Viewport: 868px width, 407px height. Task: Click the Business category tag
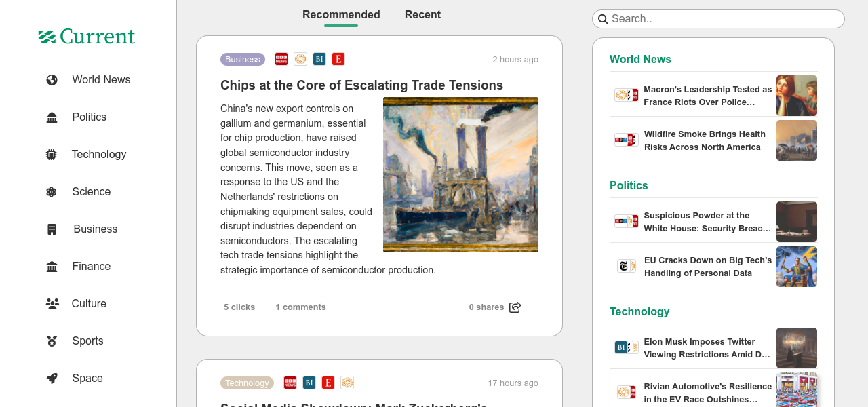243,60
